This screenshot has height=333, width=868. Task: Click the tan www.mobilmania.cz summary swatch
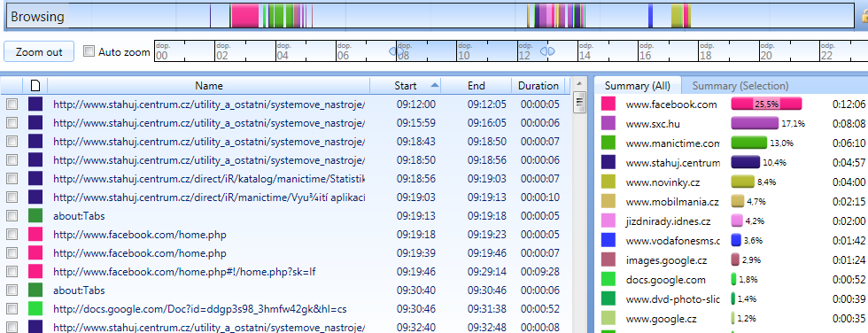(608, 201)
